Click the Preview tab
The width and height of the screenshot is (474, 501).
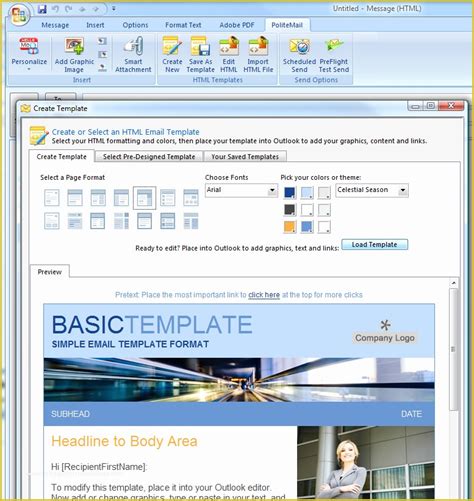click(50, 272)
